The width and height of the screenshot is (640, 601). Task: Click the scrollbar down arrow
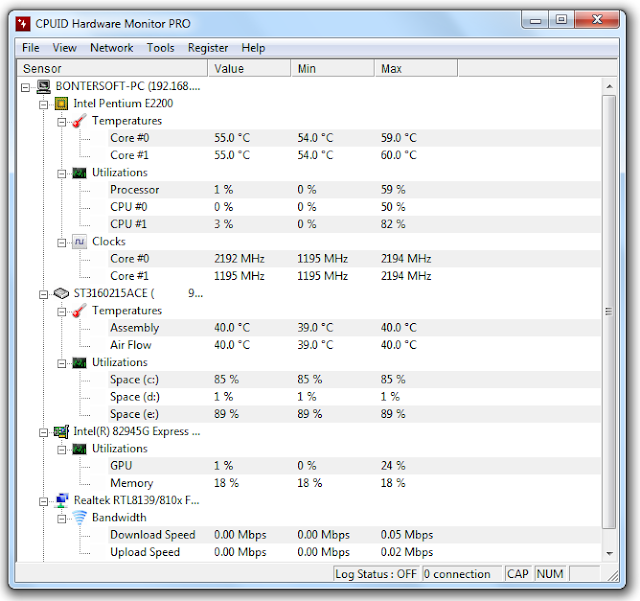click(609, 554)
